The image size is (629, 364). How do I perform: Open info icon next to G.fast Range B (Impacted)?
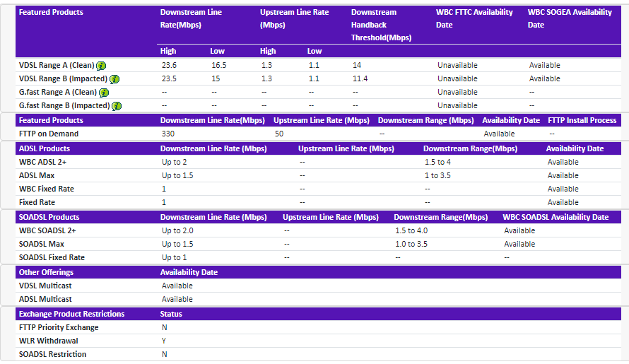117,106
